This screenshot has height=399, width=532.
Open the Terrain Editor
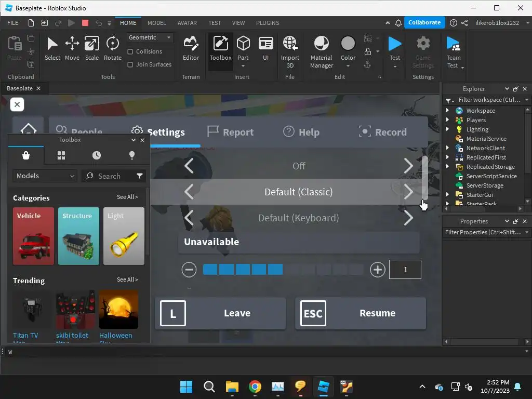click(x=191, y=48)
